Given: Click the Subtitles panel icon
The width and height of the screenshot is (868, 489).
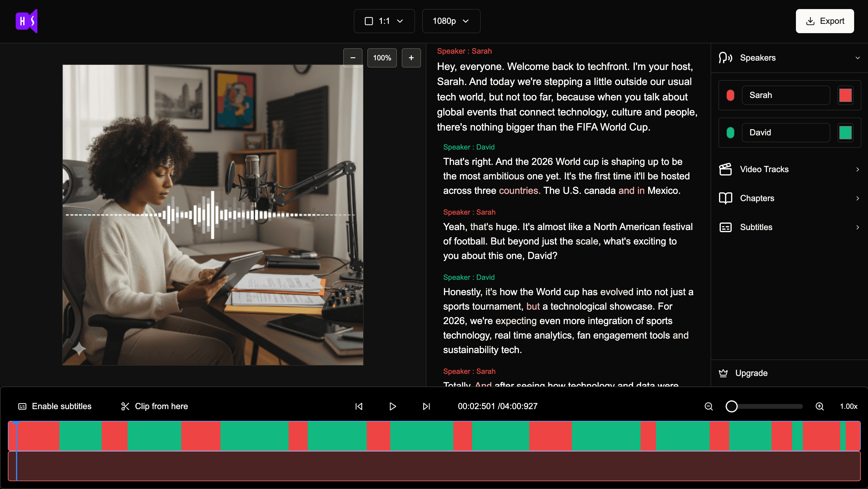Looking at the screenshot, I should [725, 227].
